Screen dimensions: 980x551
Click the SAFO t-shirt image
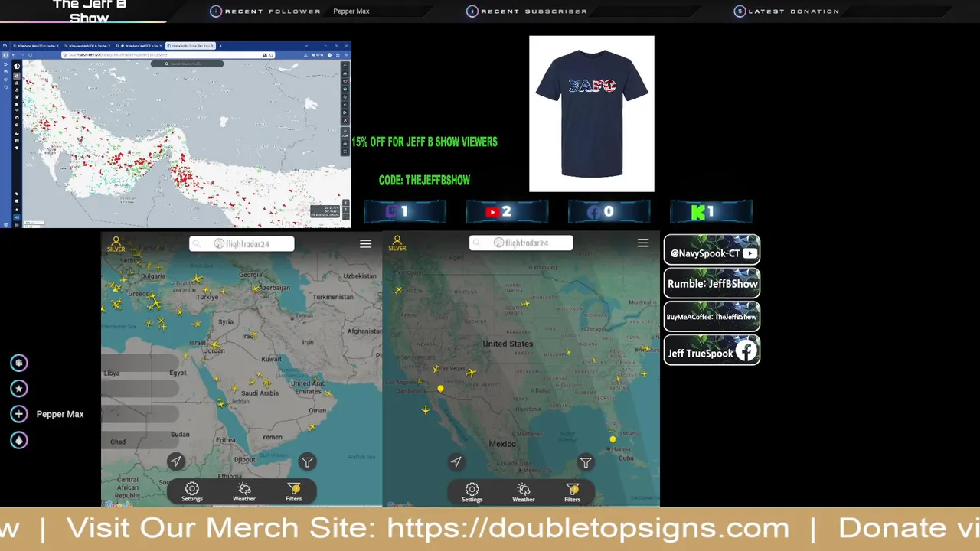(x=592, y=113)
